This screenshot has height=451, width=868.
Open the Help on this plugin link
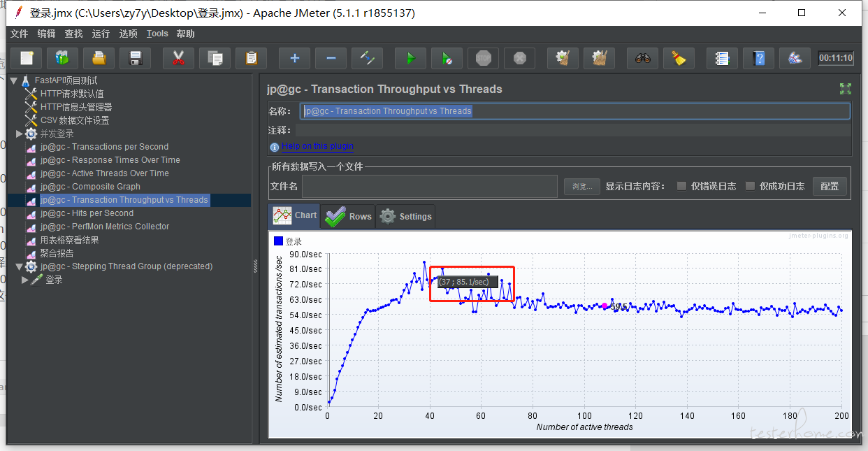(x=317, y=146)
